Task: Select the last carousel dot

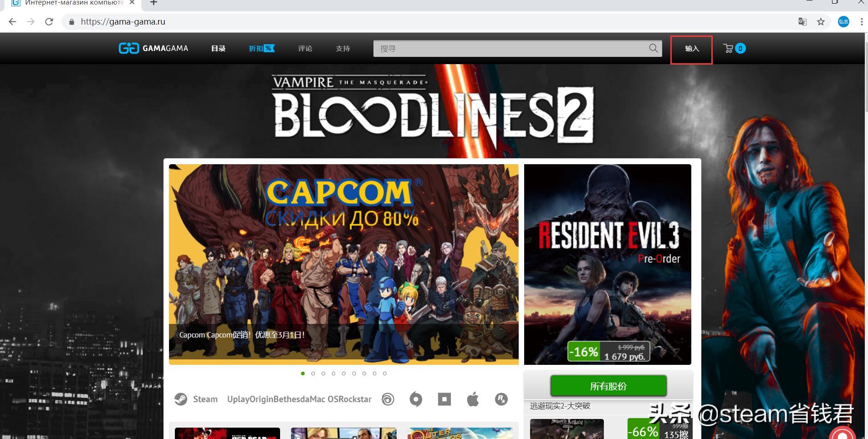Action: click(385, 373)
